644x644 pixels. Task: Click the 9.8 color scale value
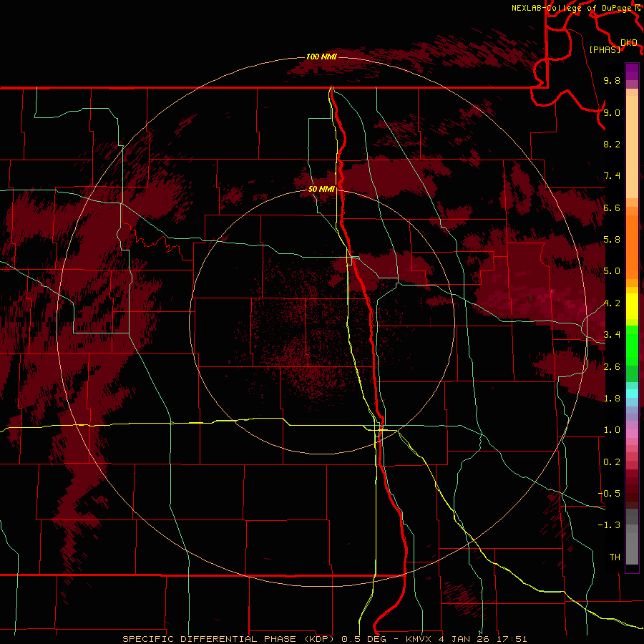(612, 81)
